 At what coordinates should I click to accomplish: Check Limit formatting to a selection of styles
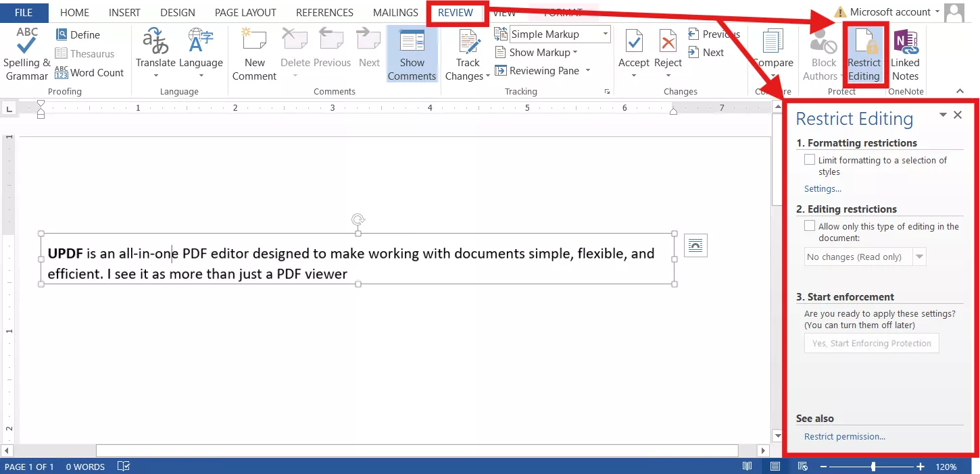(x=810, y=159)
